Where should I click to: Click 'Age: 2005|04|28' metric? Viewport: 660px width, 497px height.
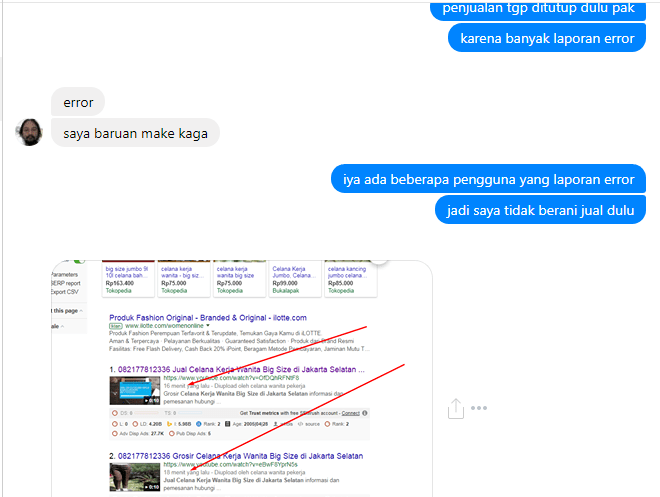coord(246,424)
